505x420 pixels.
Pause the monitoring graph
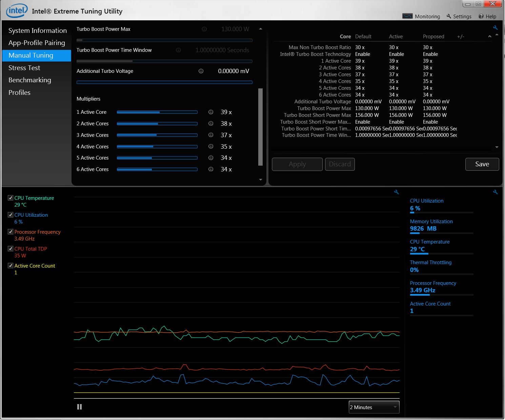(79, 407)
